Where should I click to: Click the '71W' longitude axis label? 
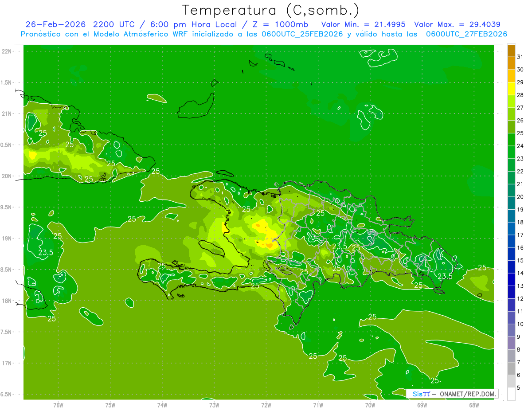(318, 405)
